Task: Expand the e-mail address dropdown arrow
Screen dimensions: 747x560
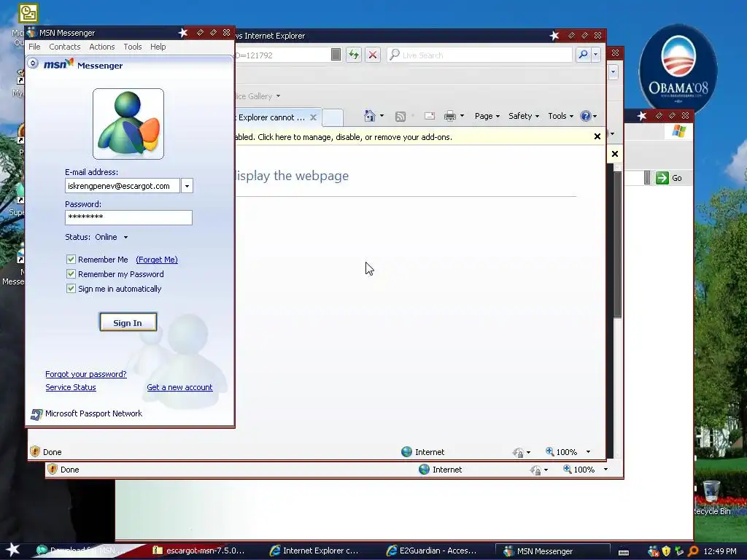Action: click(187, 186)
